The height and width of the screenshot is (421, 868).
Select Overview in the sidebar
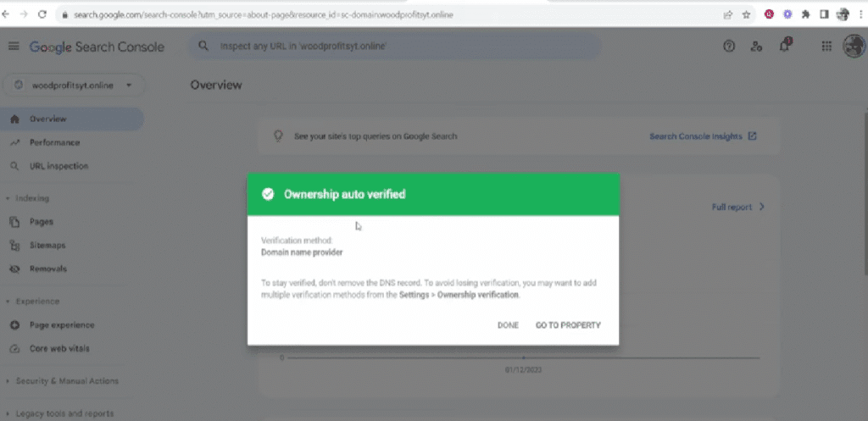[x=71, y=119]
